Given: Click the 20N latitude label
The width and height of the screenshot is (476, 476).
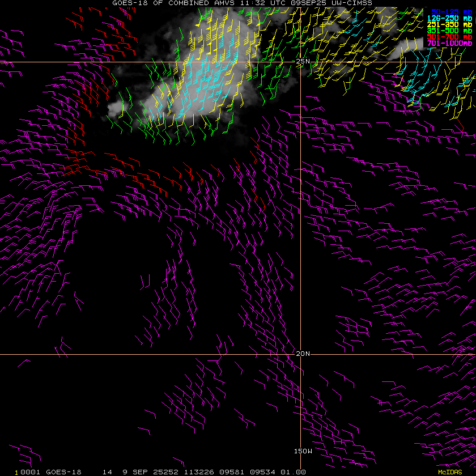Looking at the screenshot, I should point(303,354).
